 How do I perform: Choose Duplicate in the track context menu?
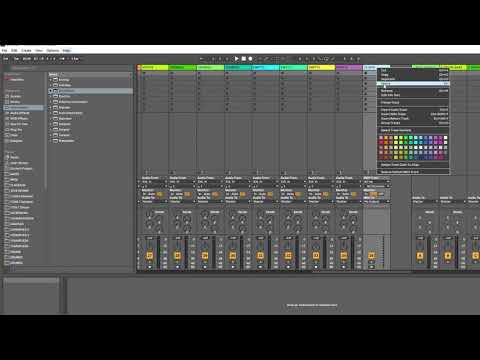pyautogui.click(x=413, y=79)
